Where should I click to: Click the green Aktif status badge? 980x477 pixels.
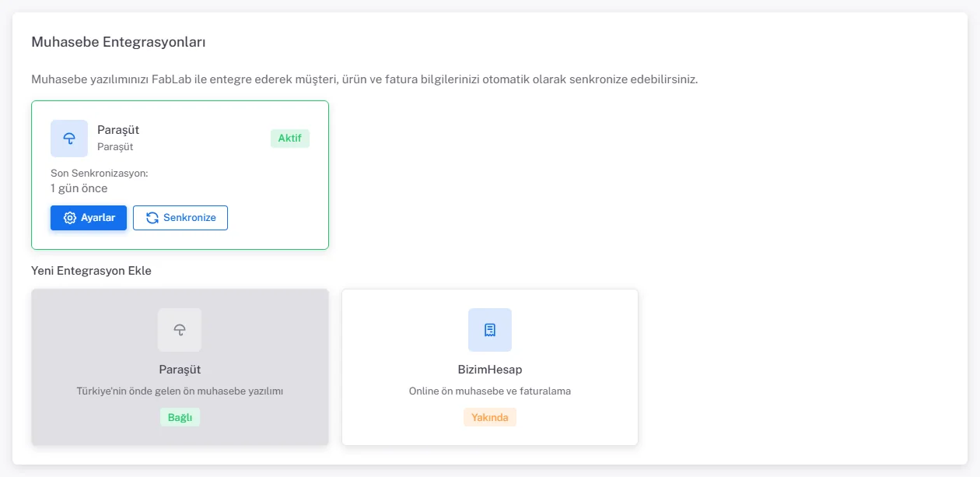click(290, 139)
